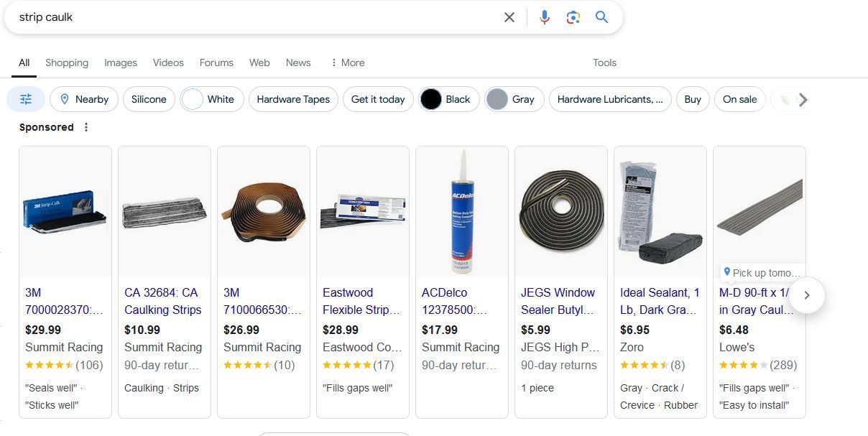Click the ACDelco sealant product image
Screen dimensions: 868x436
pos(462,213)
